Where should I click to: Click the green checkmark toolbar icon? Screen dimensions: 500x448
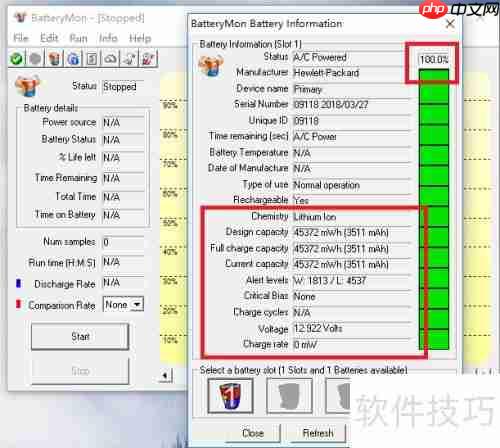point(16,59)
